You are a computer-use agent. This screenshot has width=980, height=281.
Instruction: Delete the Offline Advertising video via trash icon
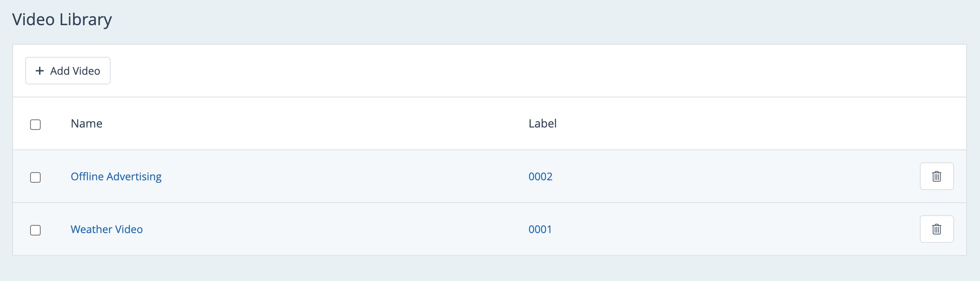click(936, 176)
